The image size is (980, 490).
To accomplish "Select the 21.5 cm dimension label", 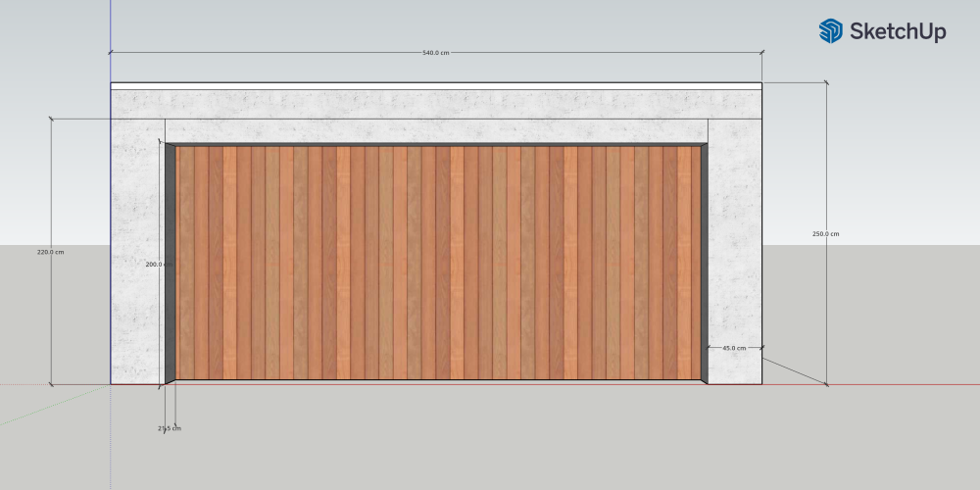I will pos(170,429).
